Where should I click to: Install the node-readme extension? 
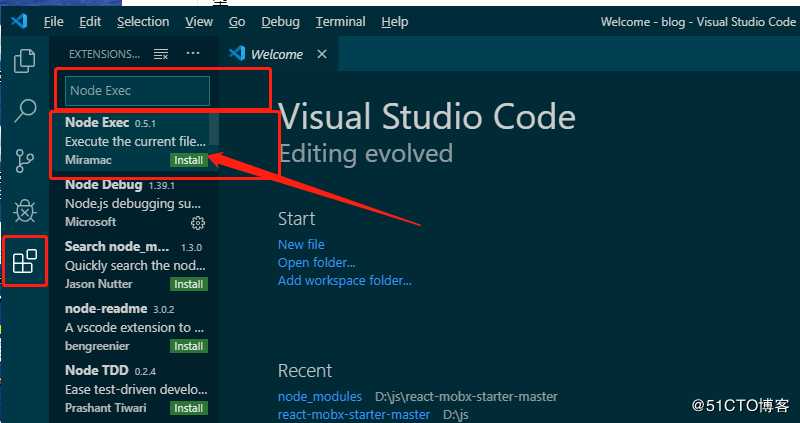189,346
